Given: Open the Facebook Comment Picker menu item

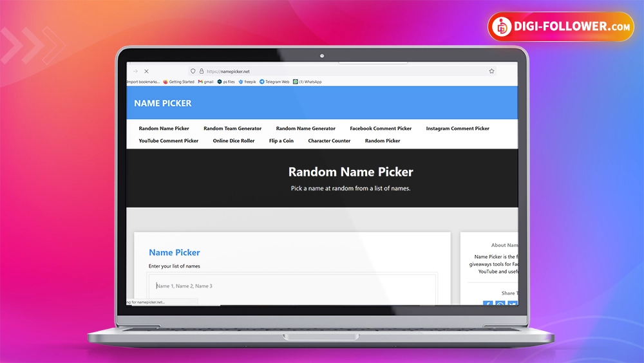Looking at the screenshot, I should point(381,128).
